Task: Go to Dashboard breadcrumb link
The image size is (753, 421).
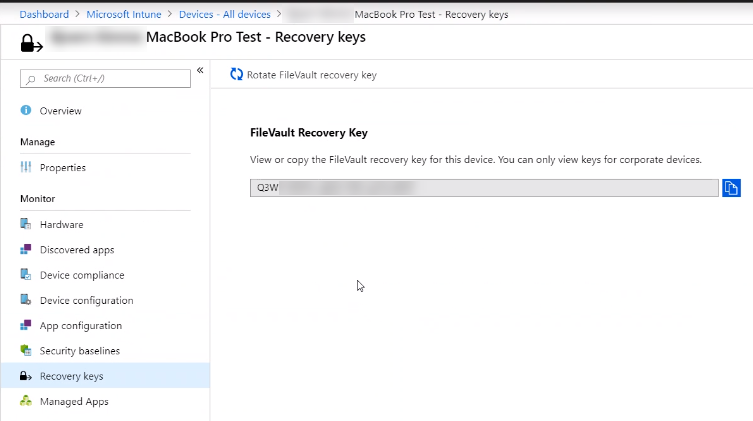Action: 44,14
